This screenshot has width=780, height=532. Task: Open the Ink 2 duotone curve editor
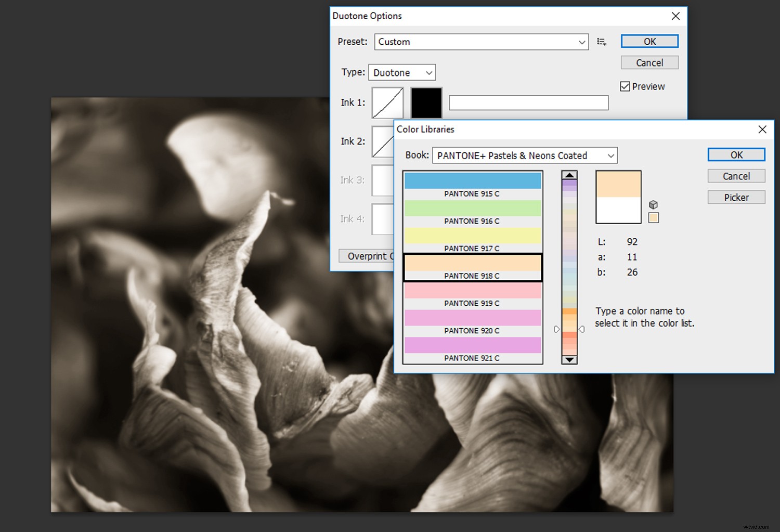(x=383, y=141)
